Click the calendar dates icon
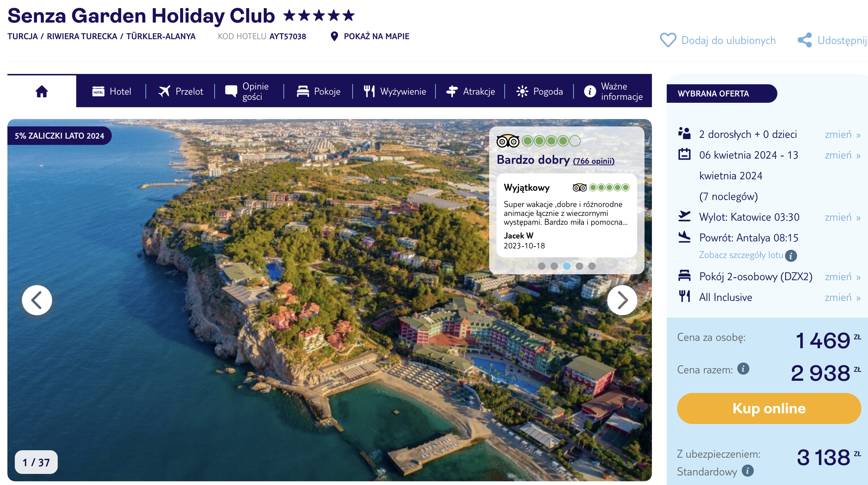Screen dimensions: 868x485 pos(684,154)
